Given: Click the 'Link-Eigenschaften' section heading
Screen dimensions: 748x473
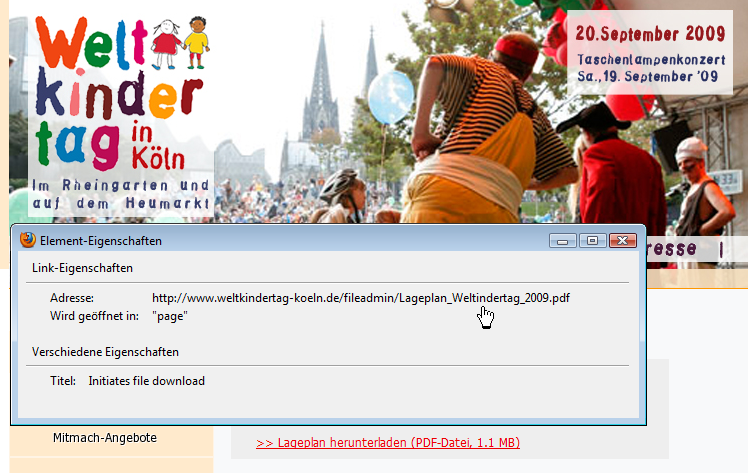Looking at the screenshot, I should pos(83,268).
